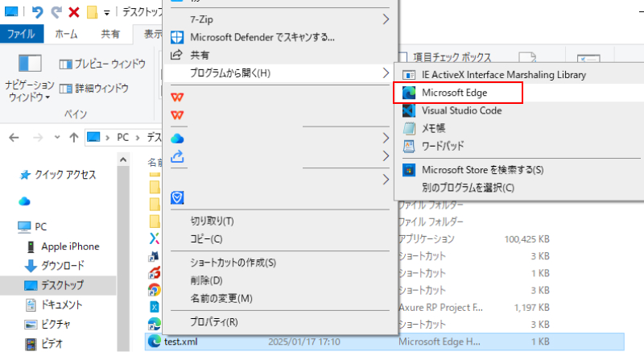Open with IE ActiveX Interface Marshaling Library
Viewport: 644px width, 352px height.
pos(518,75)
